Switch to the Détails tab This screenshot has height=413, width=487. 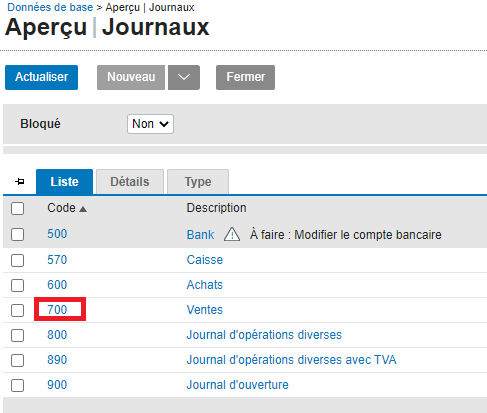[130, 182]
